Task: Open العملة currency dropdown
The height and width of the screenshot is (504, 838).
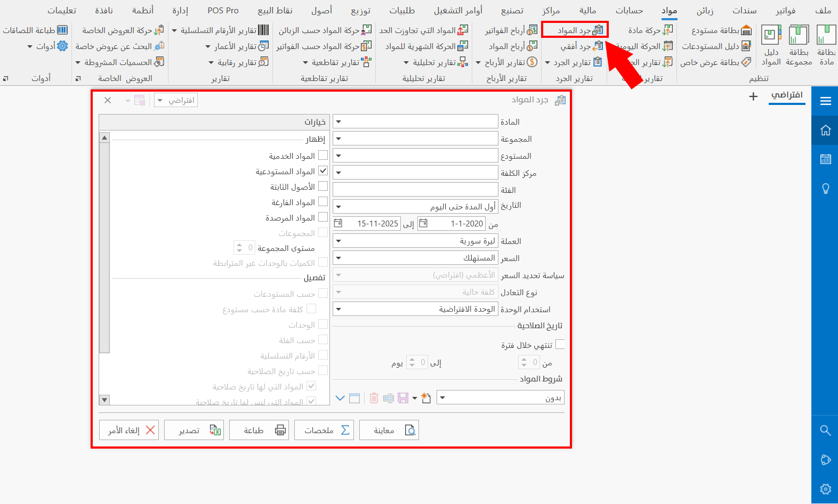Action: (339, 241)
